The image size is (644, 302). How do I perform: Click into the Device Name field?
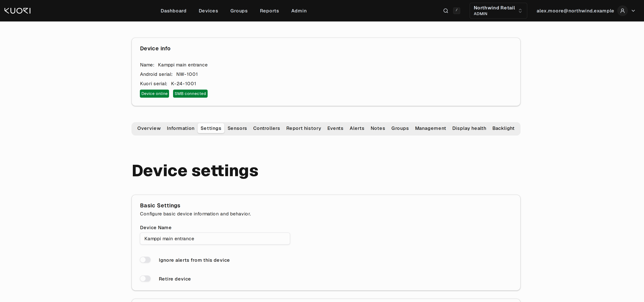[215, 239]
